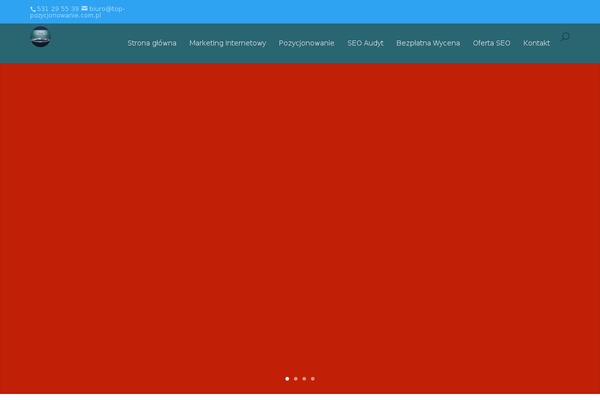Screen dimensions: 600x400
Task: Switch to the second slide dot
Action: 296,379
